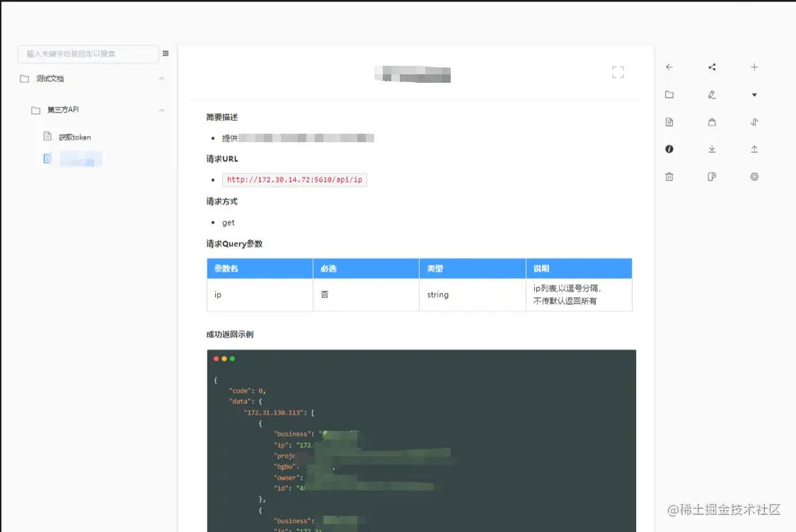
Task: Click the 请求Query参数 heading
Action: (x=234, y=243)
